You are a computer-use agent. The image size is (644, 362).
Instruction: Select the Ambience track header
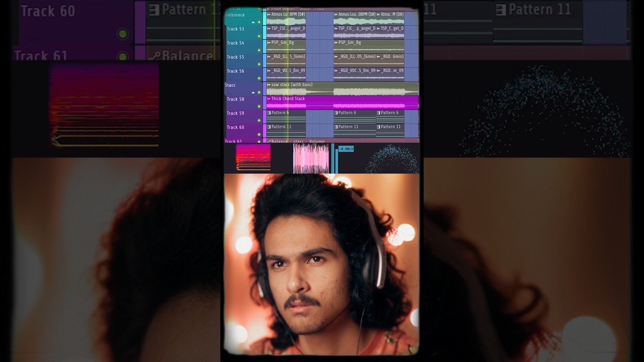(243, 18)
